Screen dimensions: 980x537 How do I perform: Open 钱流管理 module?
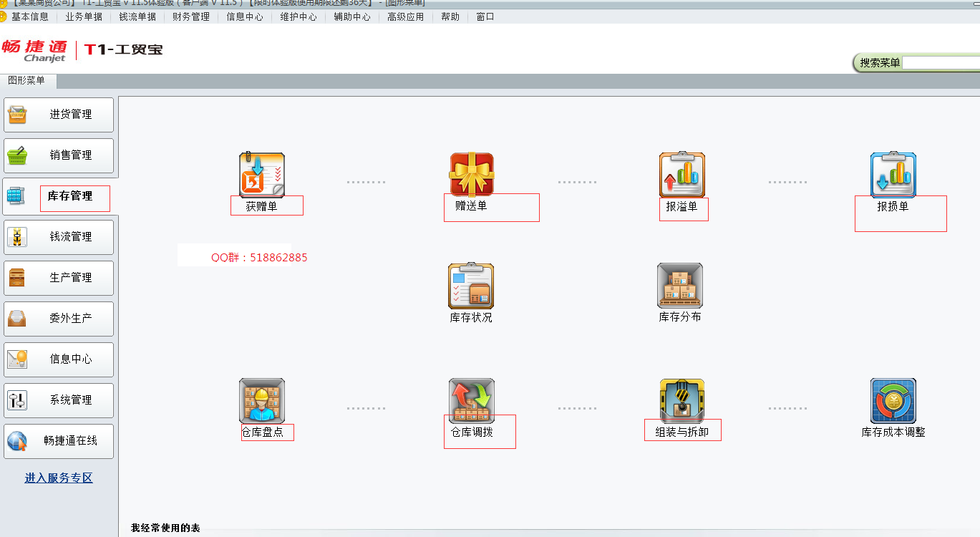point(59,237)
